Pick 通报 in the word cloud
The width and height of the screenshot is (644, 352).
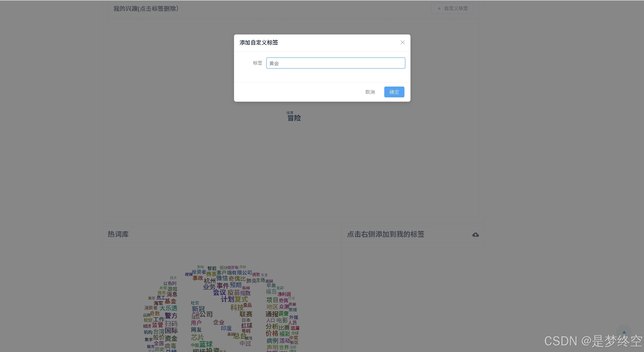(x=272, y=314)
